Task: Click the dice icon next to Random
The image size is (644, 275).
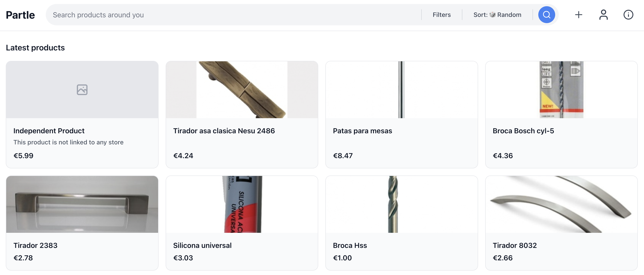Action: pyautogui.click(x=492, y=14)
